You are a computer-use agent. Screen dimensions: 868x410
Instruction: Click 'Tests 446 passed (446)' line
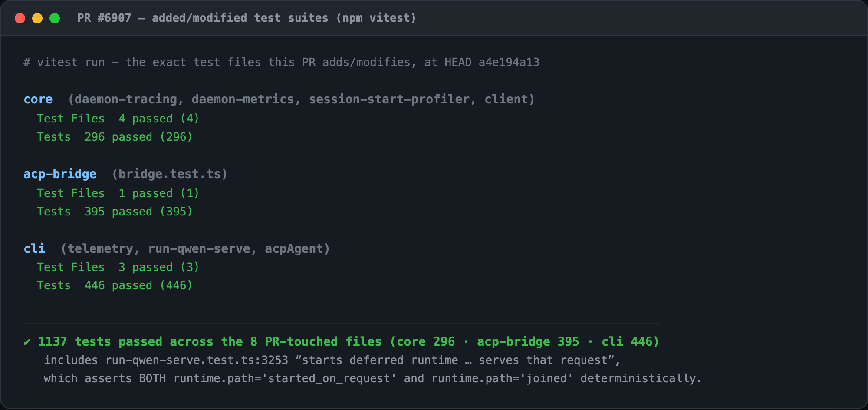pyautogui.click(x=115, y=285)
